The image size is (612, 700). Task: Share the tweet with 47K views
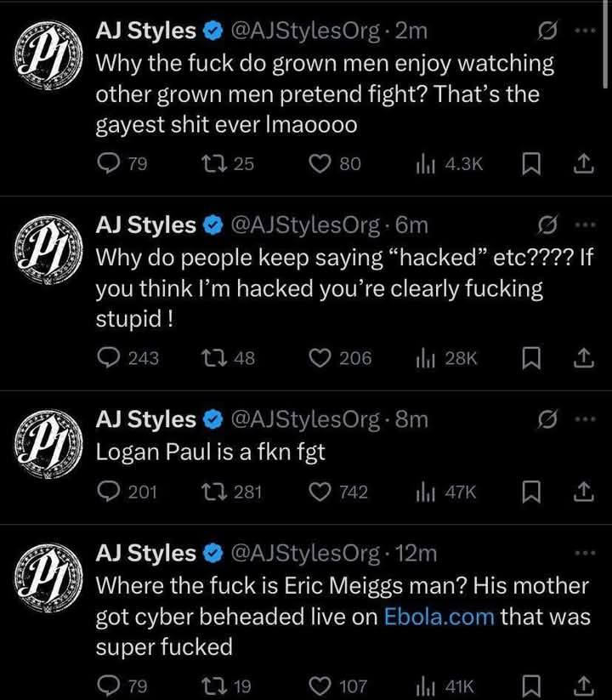[583, 492]
